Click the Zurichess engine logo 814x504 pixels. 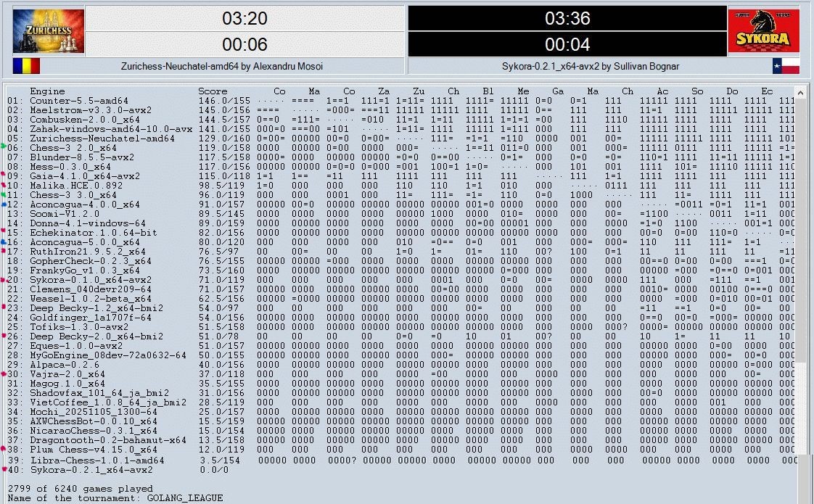49,30
